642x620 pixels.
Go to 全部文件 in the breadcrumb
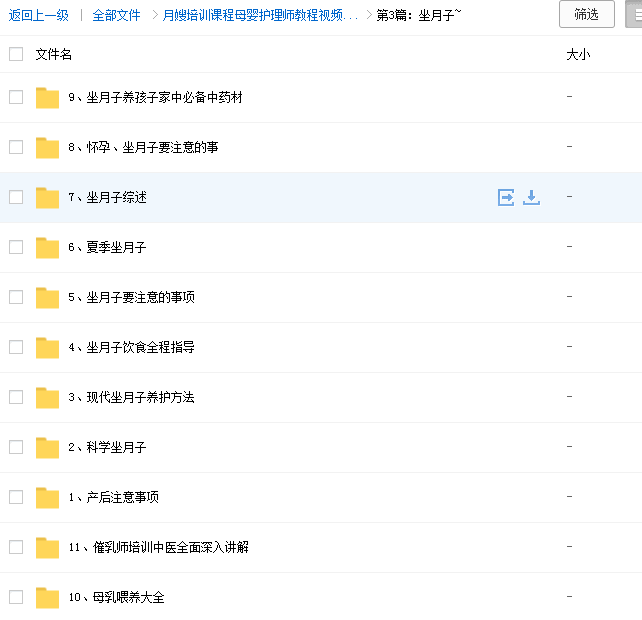point(116,15)
